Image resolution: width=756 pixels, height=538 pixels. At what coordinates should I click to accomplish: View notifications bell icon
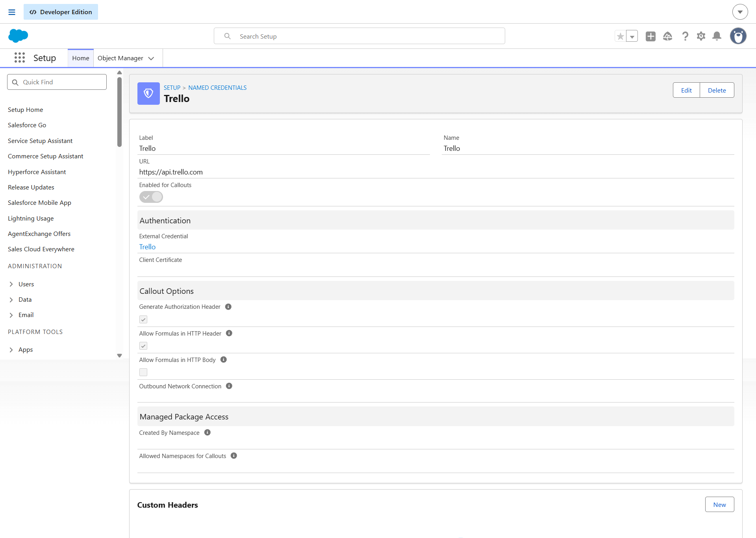coord(717,36)
